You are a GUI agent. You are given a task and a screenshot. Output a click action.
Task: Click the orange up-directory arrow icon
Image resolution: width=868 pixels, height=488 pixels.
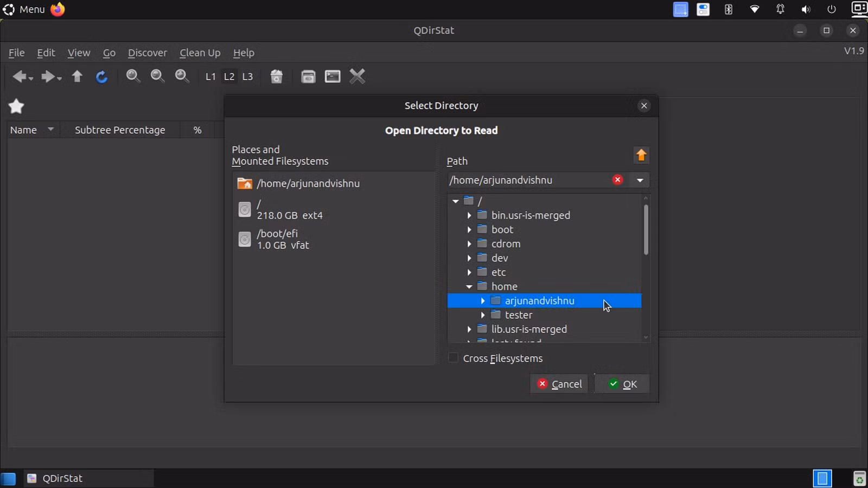click(x=641, y=155)
